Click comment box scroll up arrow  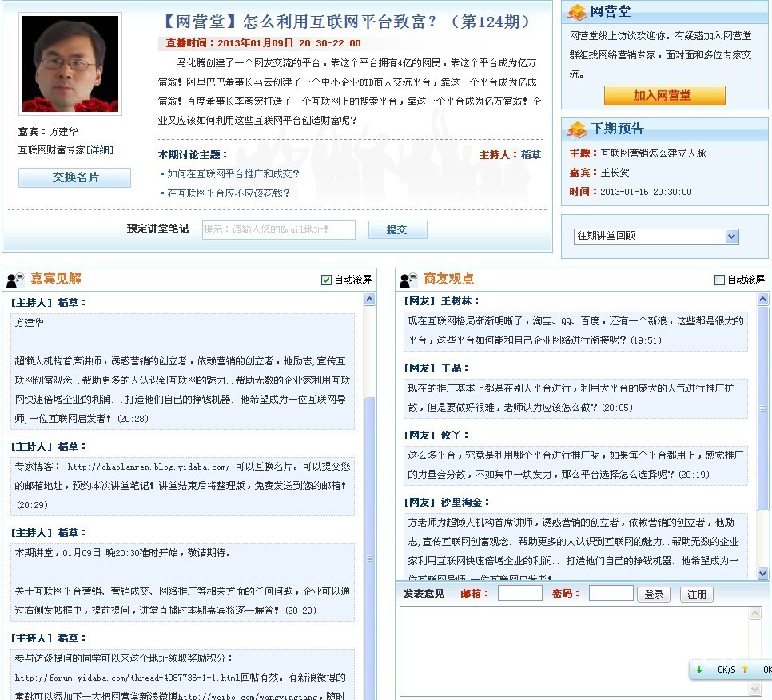(x=754, y=614)
